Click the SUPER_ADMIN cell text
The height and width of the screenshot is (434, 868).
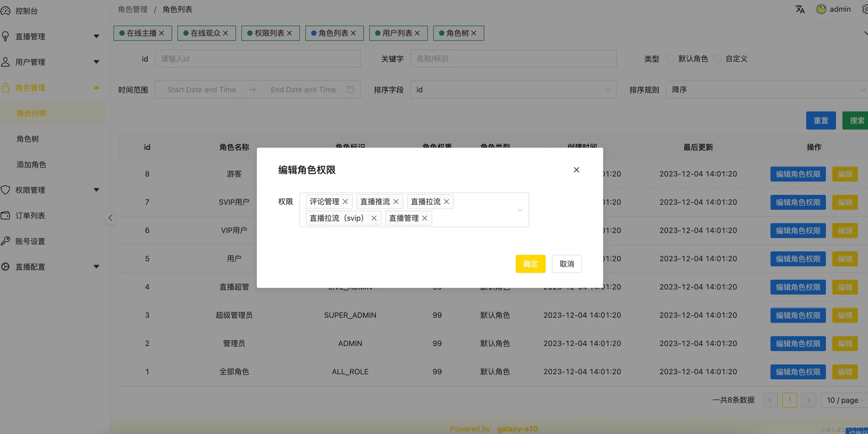coord(350,315)
